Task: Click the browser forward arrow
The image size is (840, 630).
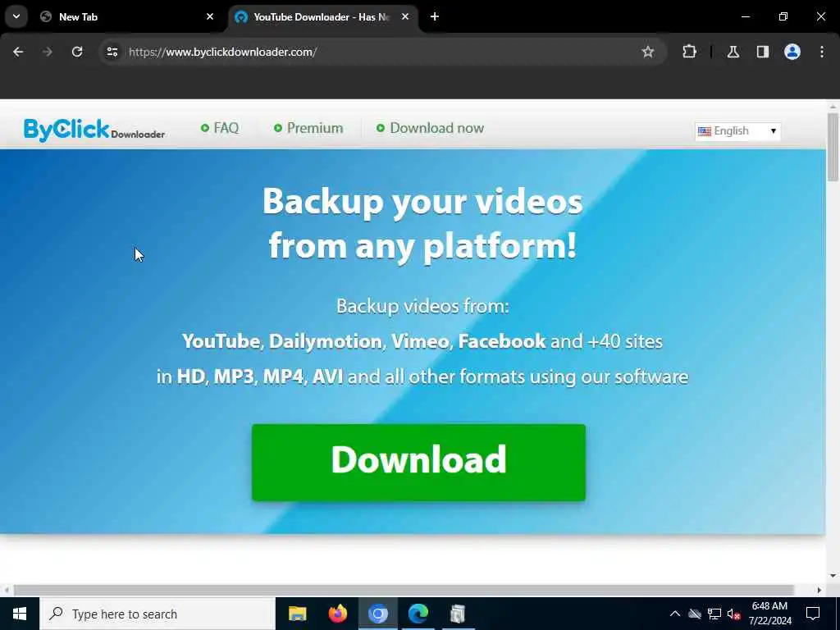Action: pyautogui.click(x=48, y=52)
